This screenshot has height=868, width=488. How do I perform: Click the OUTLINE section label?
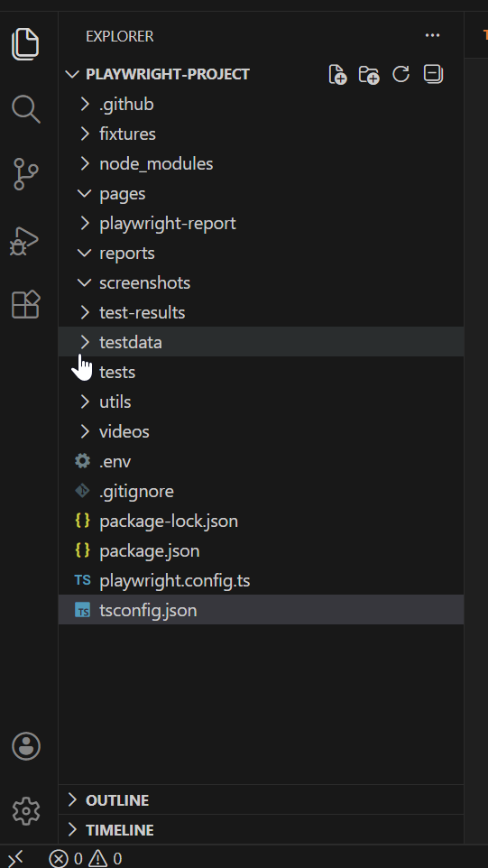pos(117,800)
